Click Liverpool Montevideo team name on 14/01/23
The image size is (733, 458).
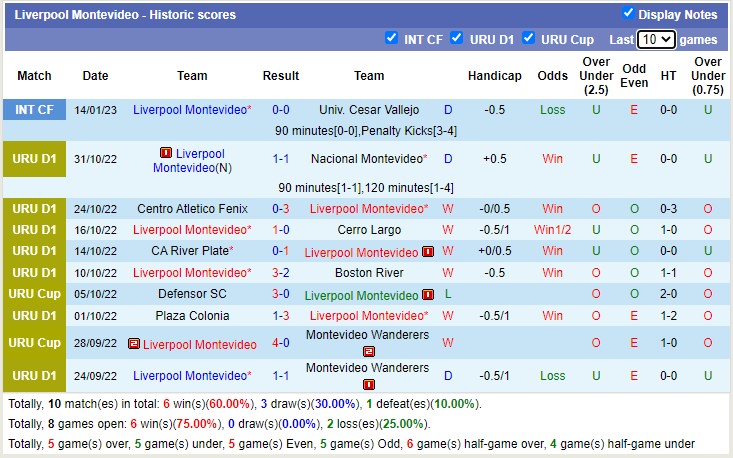[x=190, y=110]
